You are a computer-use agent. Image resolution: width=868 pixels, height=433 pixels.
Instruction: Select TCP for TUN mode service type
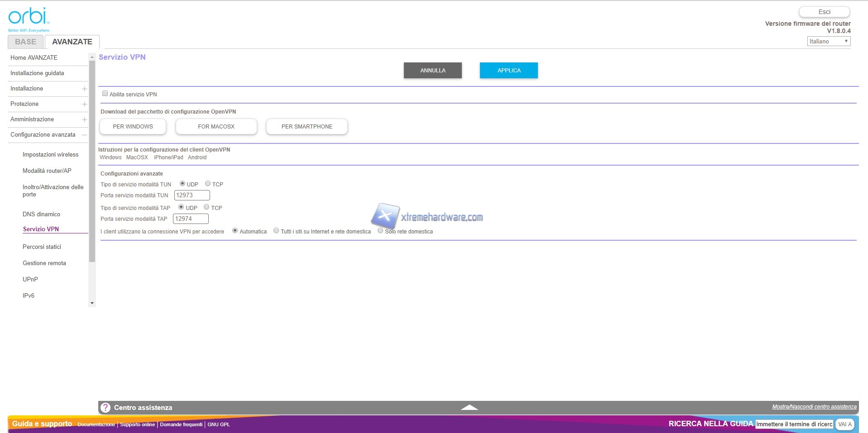(x=208, y=184)
